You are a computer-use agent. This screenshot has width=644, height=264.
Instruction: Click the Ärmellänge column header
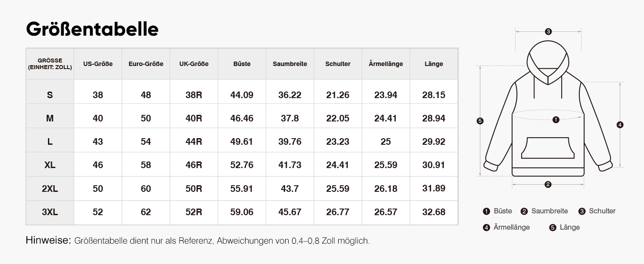[x=386, y=64]
